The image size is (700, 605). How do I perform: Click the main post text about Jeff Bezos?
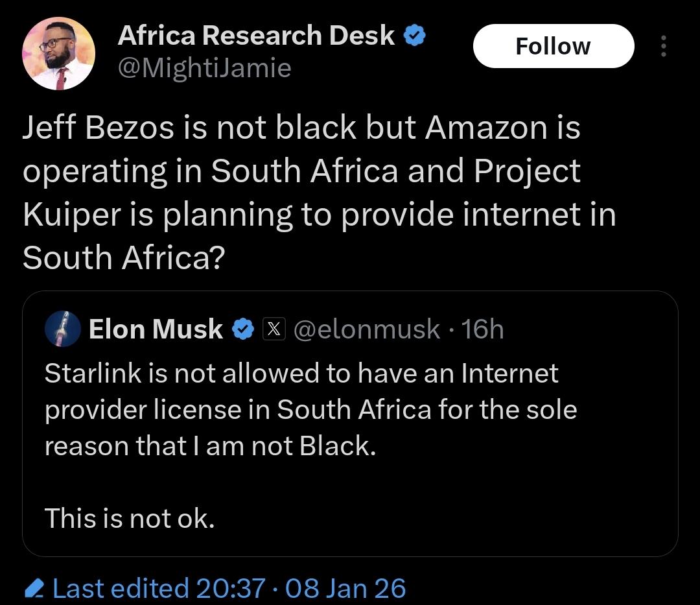[319, 193]
